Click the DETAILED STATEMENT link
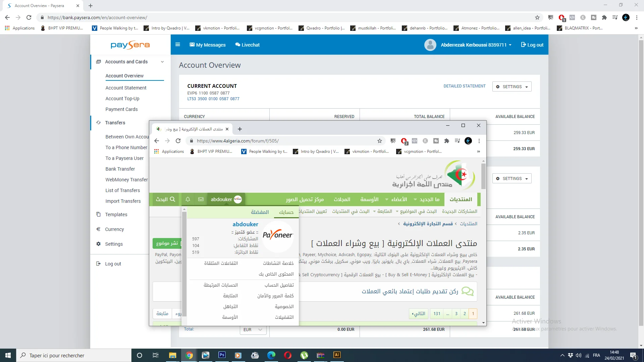The image size is (644, 362). (x=464, y=86)
